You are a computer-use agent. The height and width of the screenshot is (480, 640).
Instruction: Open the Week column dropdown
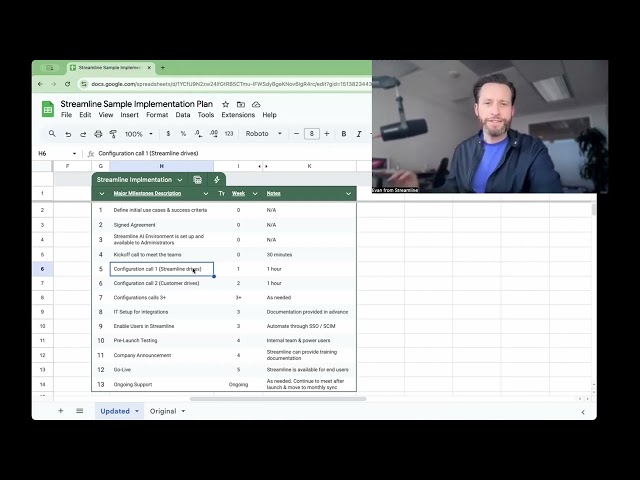tap(255, 194)
